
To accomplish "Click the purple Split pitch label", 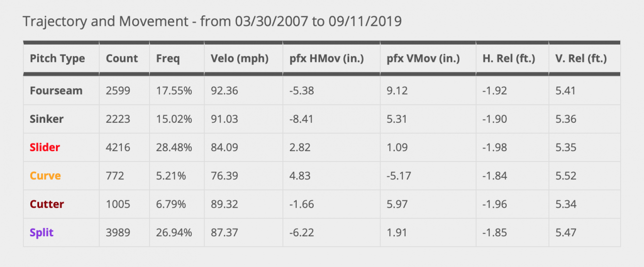I will (42, 232).
